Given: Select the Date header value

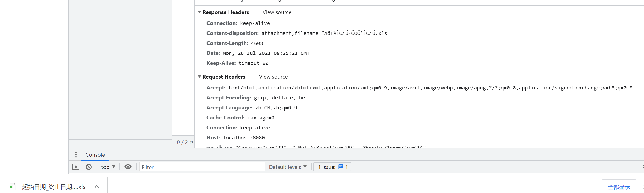Looking at the screenshot, I should pyautogui.click(x=266, y=53).
